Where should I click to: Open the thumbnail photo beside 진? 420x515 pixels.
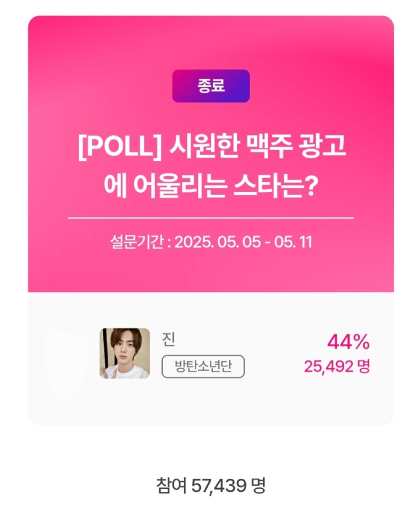pyautogui.click(x=125, y=353)
